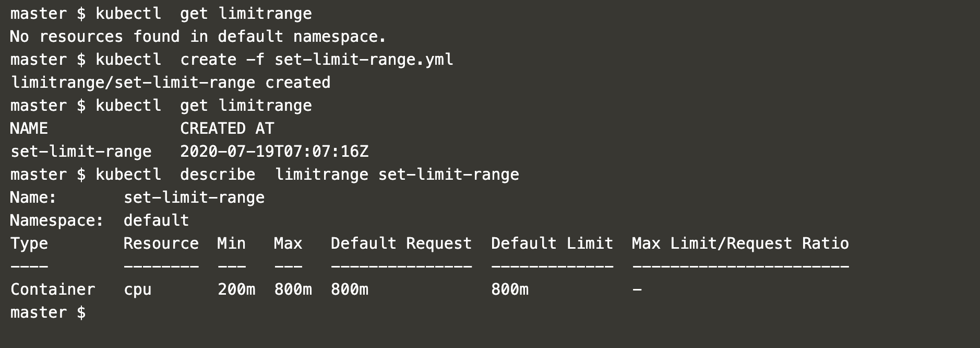Click 'No resources found in default namespace.' message
This screenshot has width=980, height=348.
tap(198, 36)
